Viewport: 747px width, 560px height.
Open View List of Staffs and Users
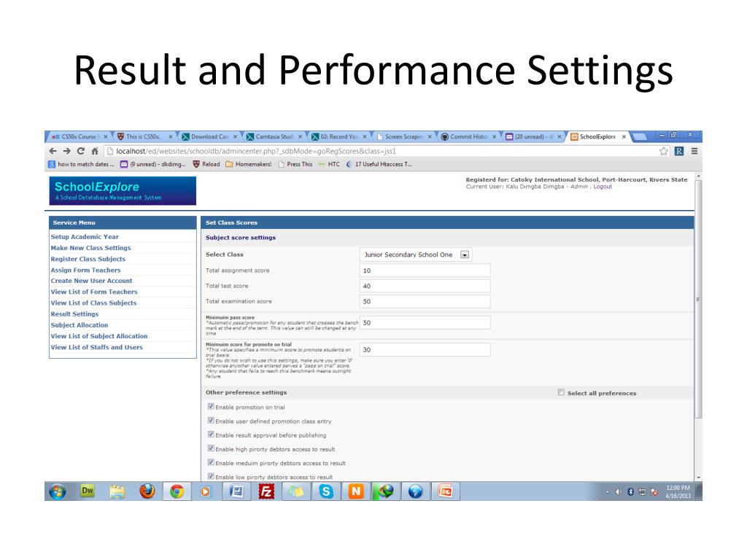click(x=97, y=347)
